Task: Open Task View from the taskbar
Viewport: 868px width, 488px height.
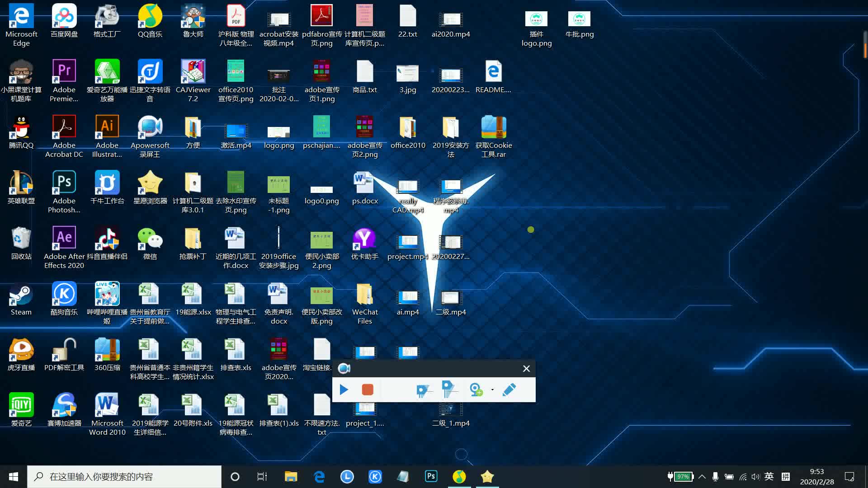Action: tap(262, 477)
